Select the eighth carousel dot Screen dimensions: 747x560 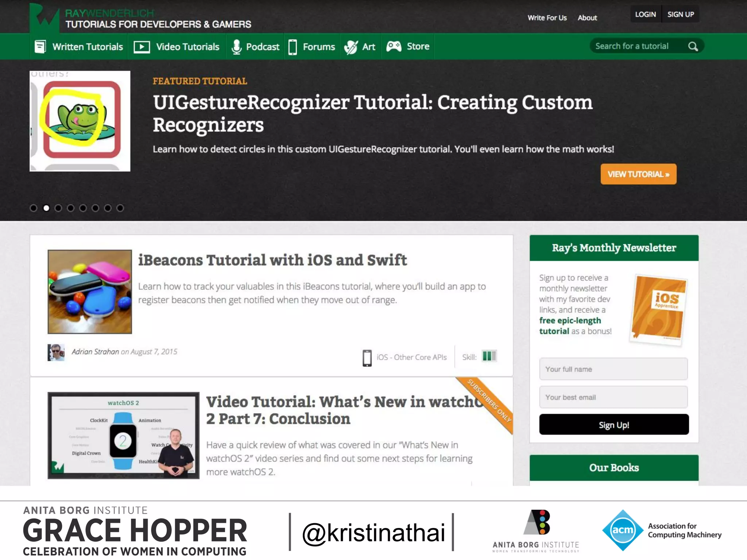click(x=120, y=208)
